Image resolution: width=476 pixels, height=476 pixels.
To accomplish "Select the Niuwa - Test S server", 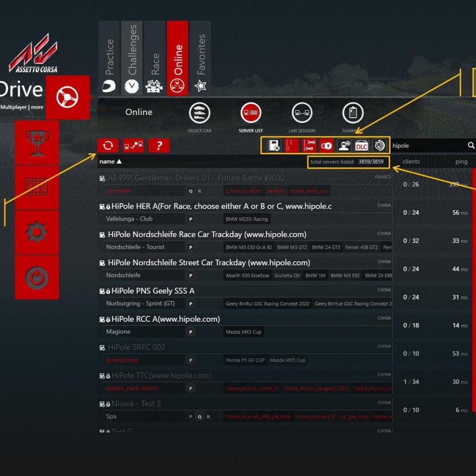I will click(244, 410).
